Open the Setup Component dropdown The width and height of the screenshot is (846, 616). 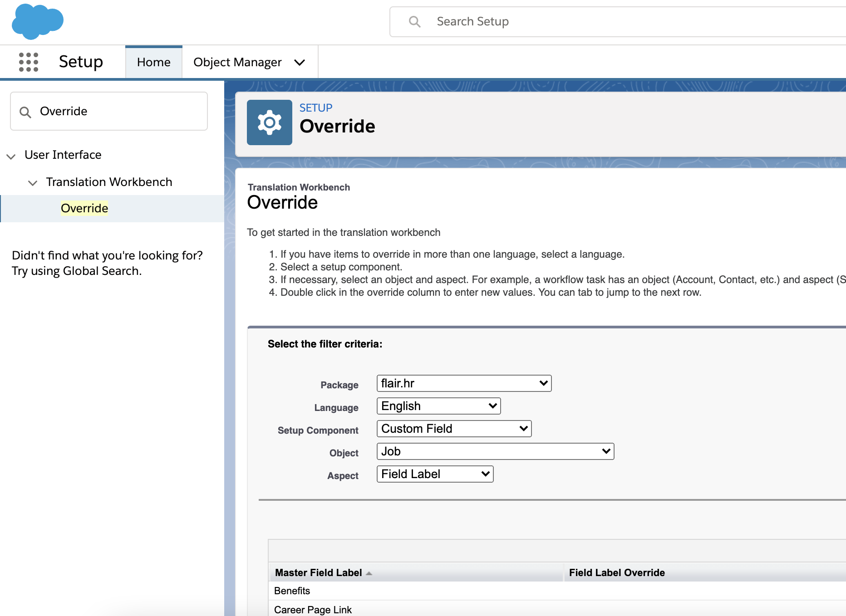coord(454,429)
